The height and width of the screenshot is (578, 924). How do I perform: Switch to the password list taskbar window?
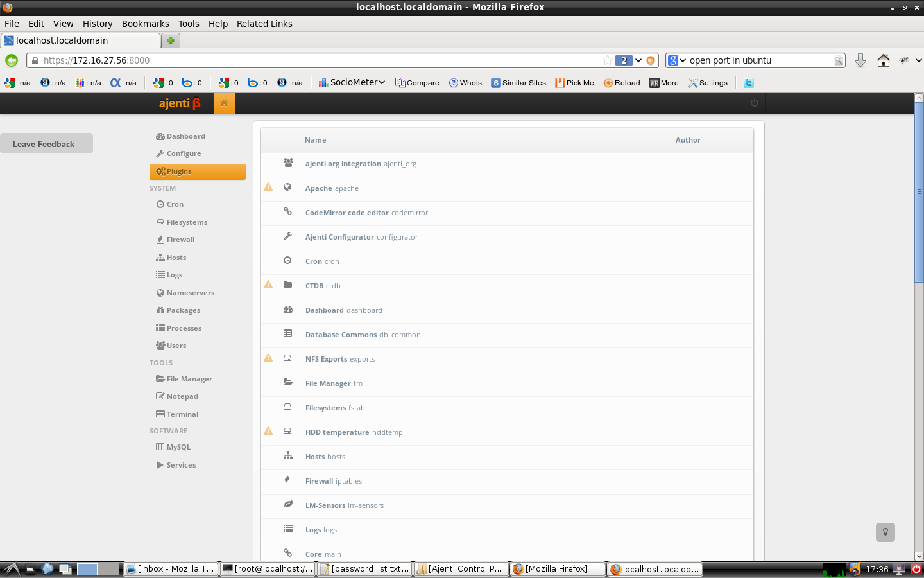[x=364, y=569]
